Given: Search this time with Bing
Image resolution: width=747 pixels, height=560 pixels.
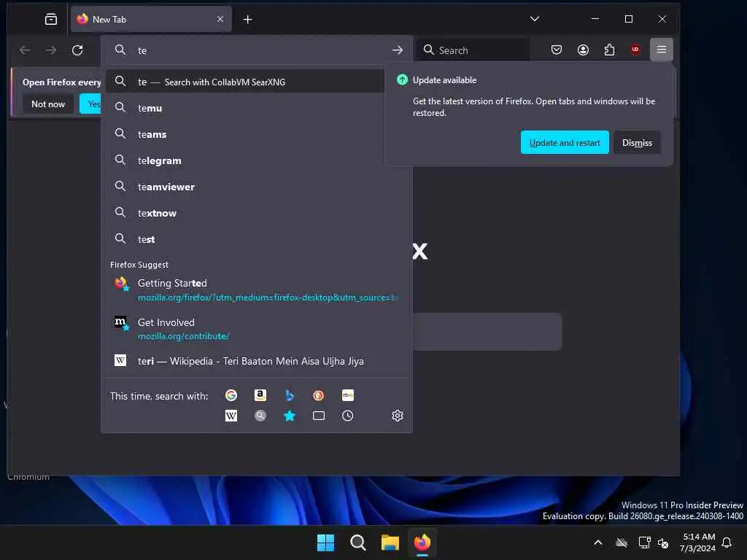Looking at the screenshot, I should coord(289,395).
